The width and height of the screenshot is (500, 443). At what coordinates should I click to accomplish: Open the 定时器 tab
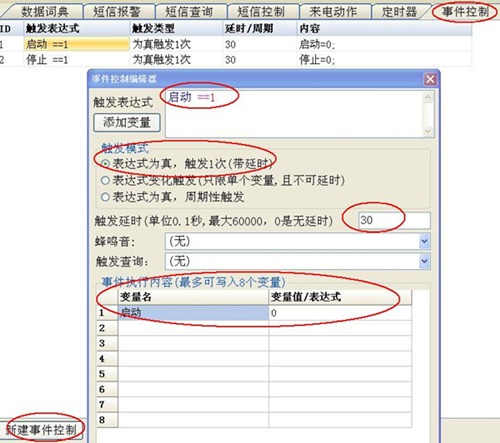pos(399,12)
